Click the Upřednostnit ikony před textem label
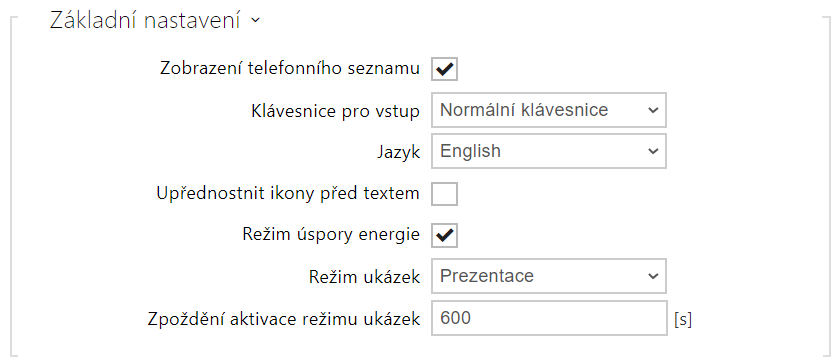 tap(288, 193)
